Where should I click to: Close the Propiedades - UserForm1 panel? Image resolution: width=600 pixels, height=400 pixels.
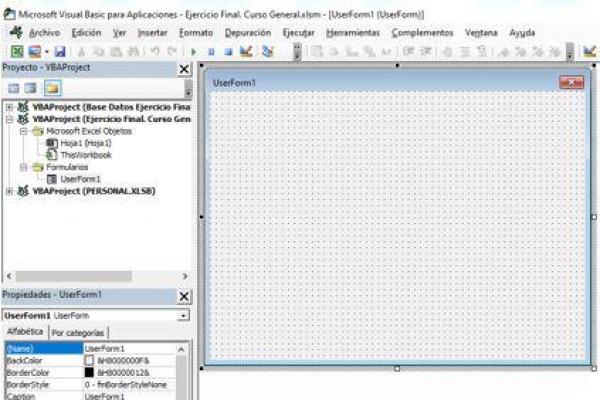(184, 296)
